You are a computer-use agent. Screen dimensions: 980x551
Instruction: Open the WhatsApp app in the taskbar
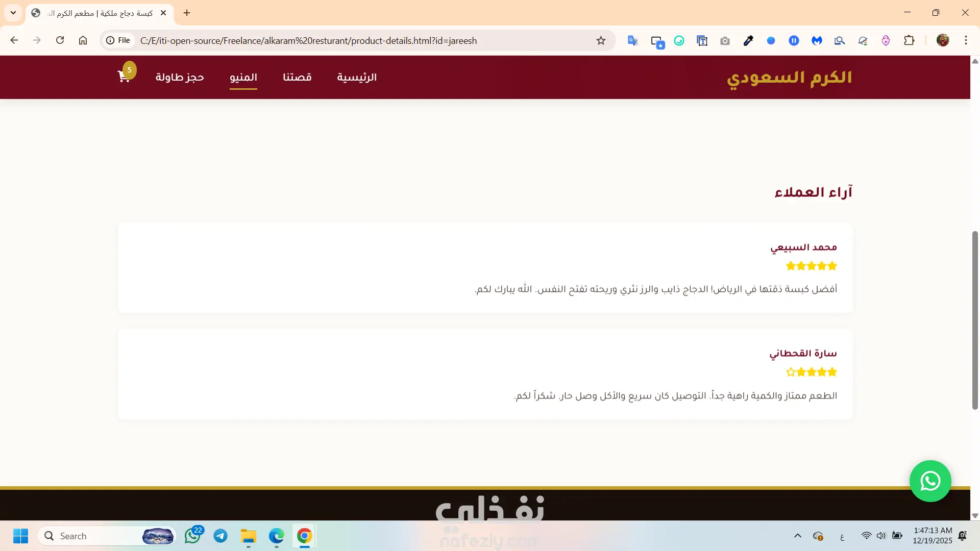[x=192, y=536]
